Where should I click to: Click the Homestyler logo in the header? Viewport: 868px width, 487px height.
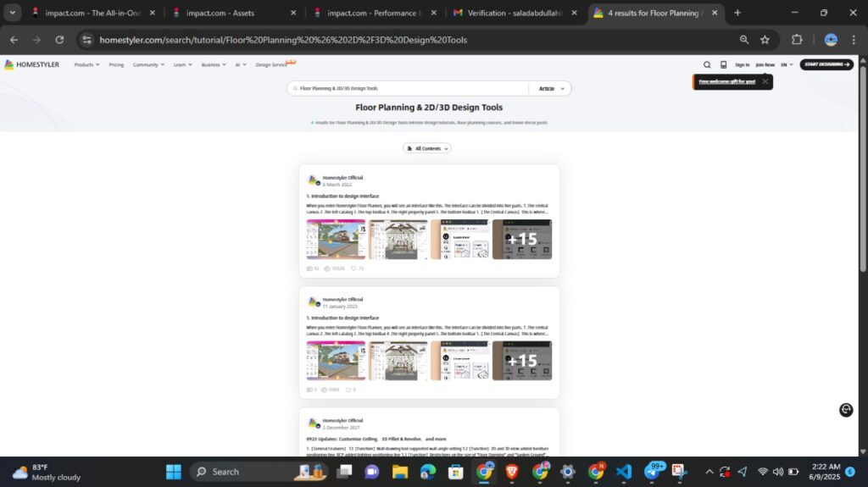click(x=31, y=64)
